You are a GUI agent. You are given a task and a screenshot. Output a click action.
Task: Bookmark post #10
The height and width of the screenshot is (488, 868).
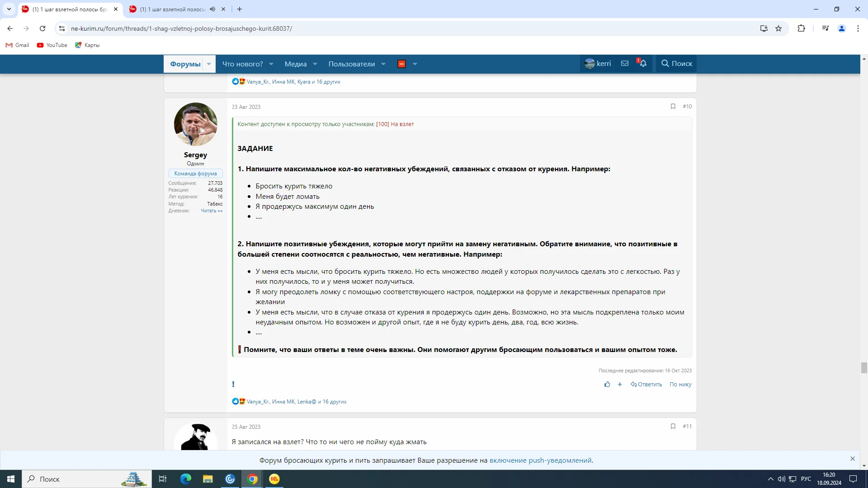[x=673, y=107]
